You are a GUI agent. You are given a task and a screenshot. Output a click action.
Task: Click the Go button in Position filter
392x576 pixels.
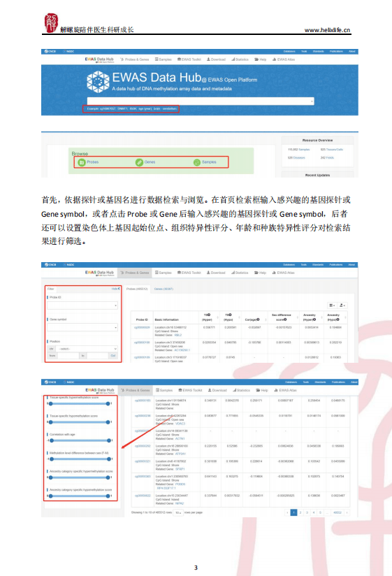(x=113, y=356)
